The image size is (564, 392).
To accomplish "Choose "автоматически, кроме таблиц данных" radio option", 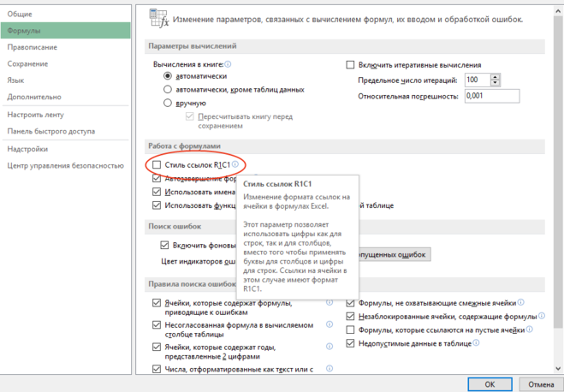I will coord(168,89).
